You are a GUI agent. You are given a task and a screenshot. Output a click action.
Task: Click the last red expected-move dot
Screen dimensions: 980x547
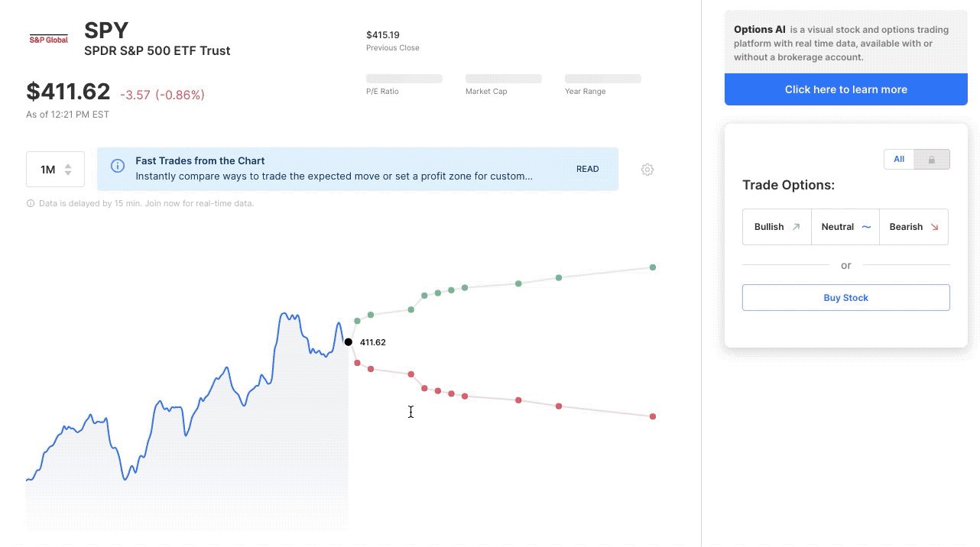[653, 416]
